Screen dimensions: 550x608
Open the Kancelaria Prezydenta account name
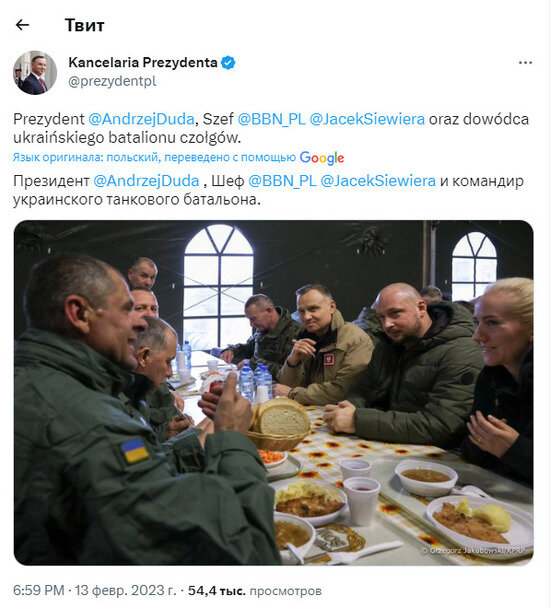click(143, 62)
